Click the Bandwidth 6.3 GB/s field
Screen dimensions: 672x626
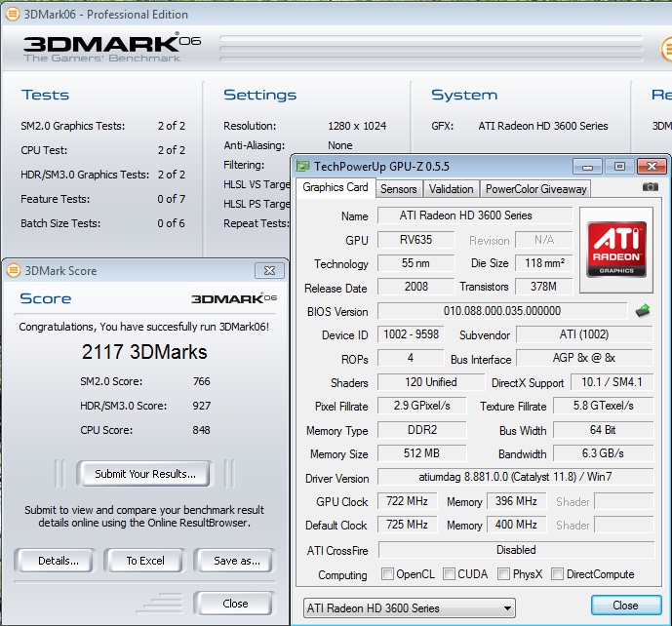[603, 453]
